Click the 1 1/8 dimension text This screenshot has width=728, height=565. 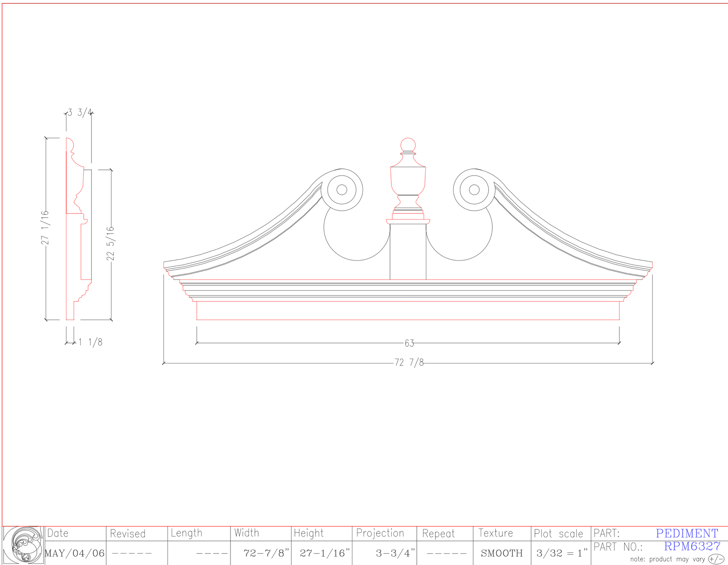[90, 342]
